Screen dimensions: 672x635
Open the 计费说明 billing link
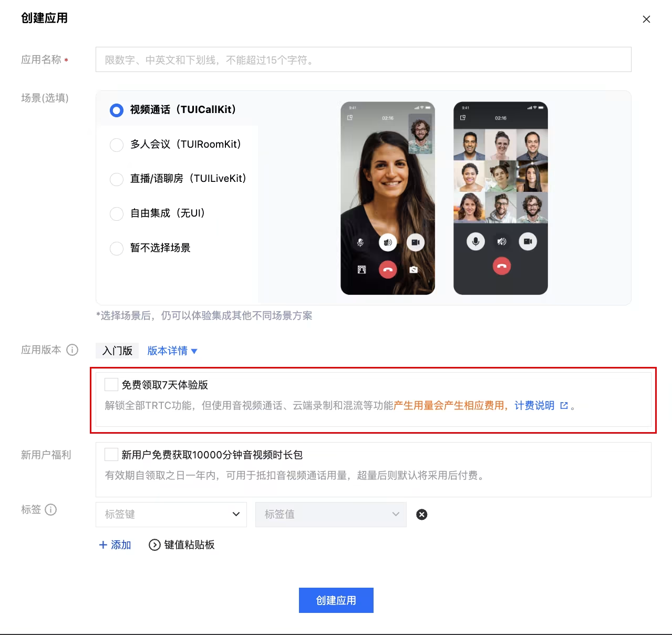[x=534, y=405]
